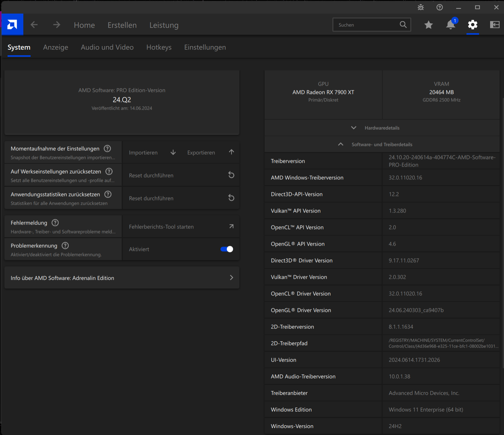This screenshot has height=435, width=504.
Task: Switch to the Audio und Video tab
Action: tap(107, 47)
